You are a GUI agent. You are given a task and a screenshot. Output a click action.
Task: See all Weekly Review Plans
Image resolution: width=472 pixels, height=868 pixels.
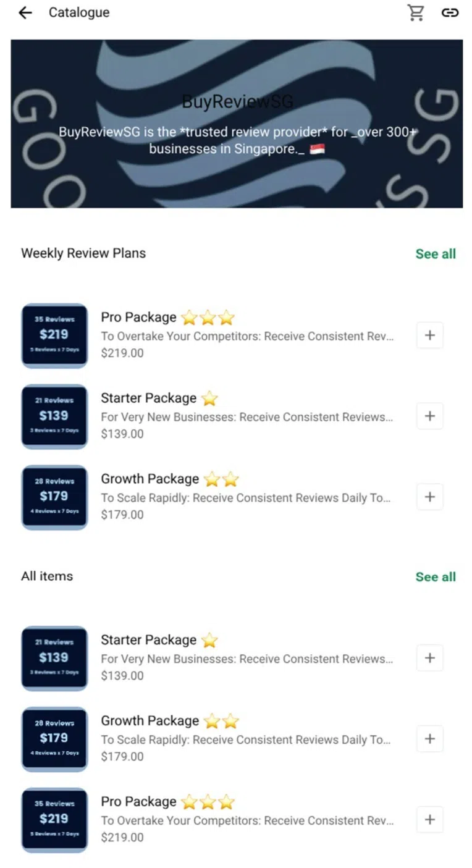click(x=436, y=254)
